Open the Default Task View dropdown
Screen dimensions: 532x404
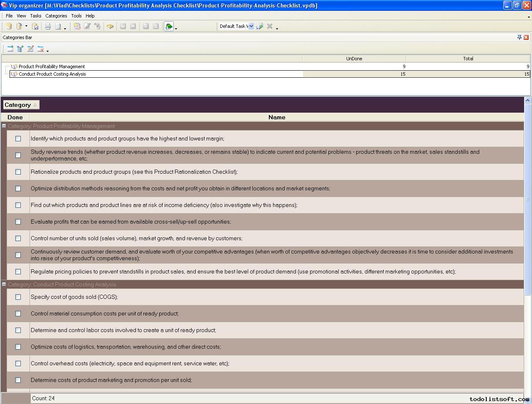(x=251, y=26)
